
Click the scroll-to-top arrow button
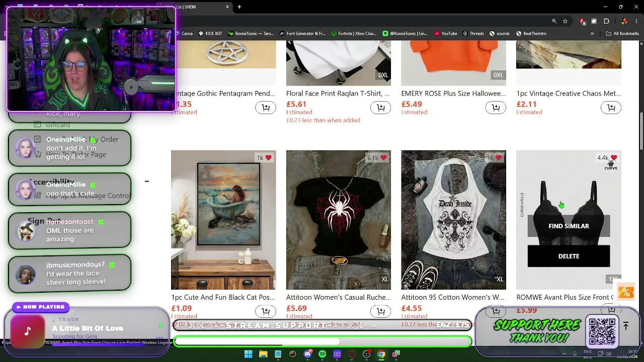click(x=626, y=326)
